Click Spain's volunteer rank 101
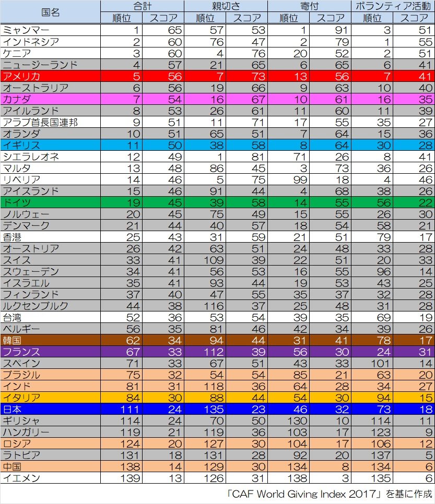Image resolution: width=435 pixels, height=504 pixels. click(381, 364)
